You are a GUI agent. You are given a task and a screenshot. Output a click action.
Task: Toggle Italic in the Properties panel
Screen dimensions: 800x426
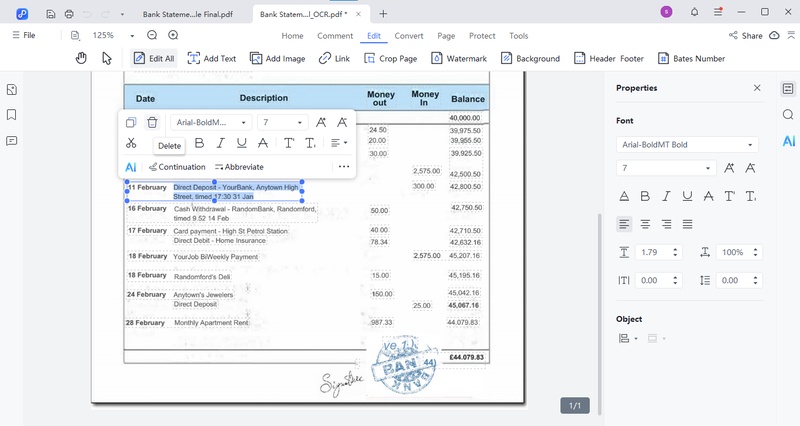click(x=666, y=196)
